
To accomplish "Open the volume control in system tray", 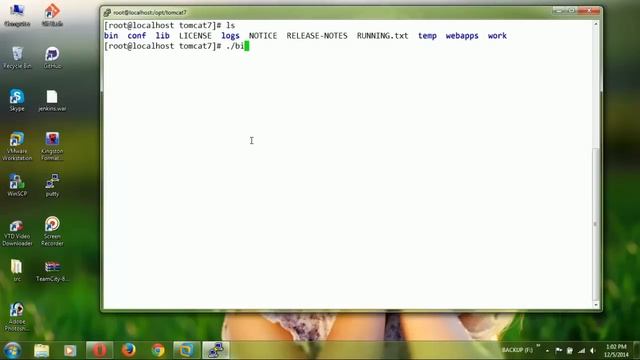I will pos(593,351).
